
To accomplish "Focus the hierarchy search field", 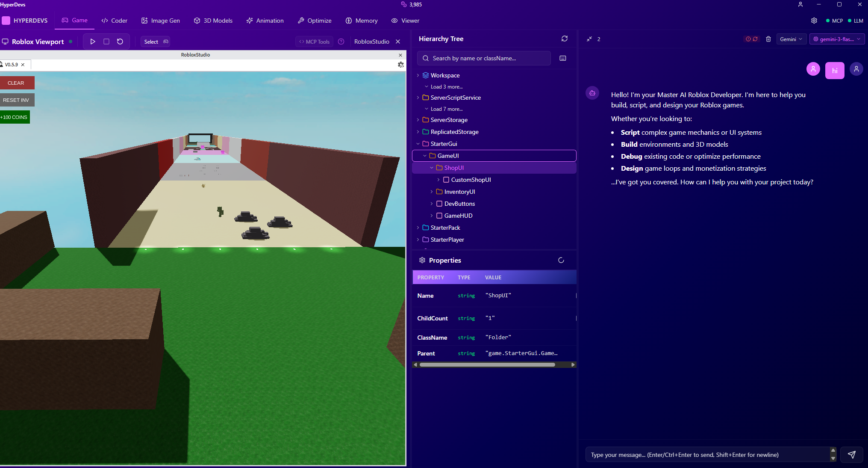I will (x=484, y=58).
